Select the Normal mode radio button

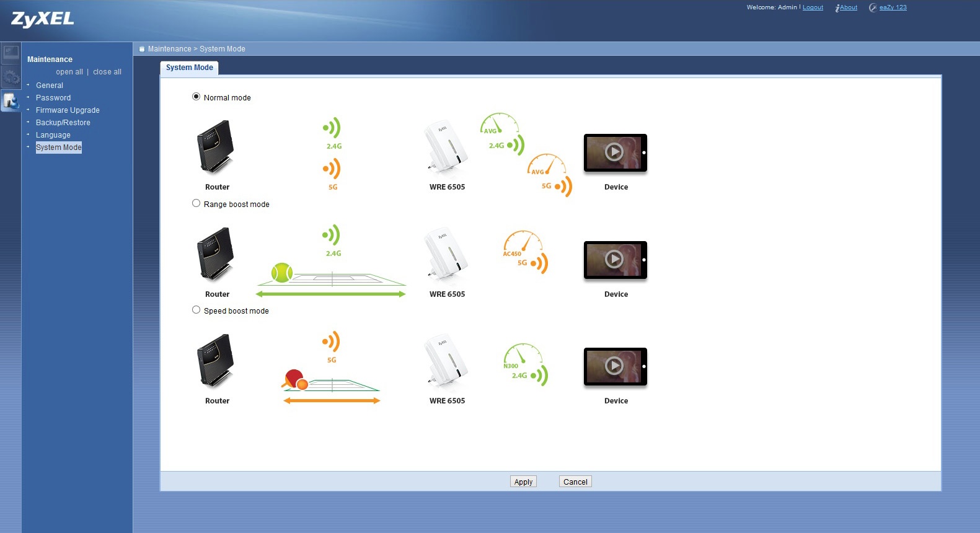(x=196, y=97)
